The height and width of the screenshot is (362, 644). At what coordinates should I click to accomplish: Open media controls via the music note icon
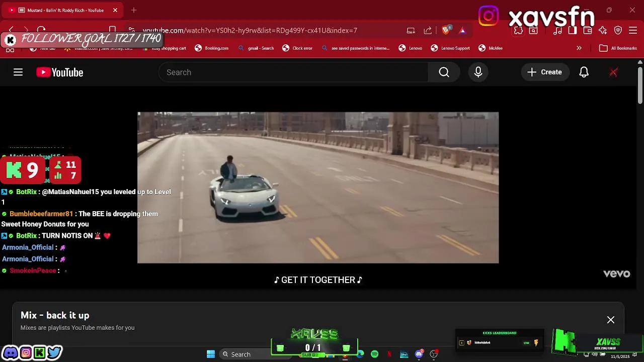pos(557,31)
